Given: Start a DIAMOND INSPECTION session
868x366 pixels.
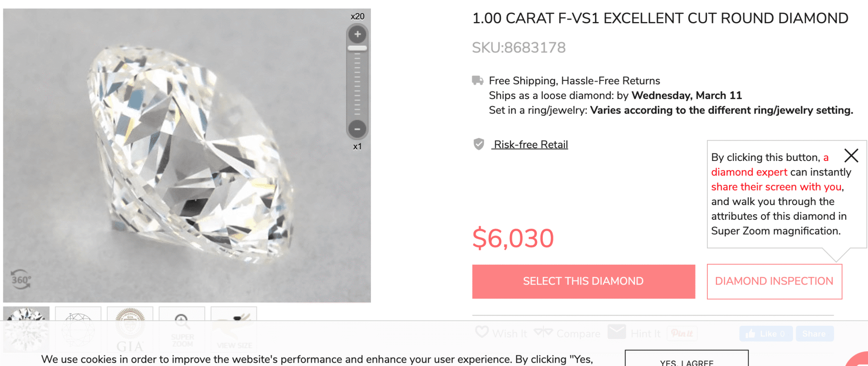Looking at the screenshot, I should click(x=774, y=281).
